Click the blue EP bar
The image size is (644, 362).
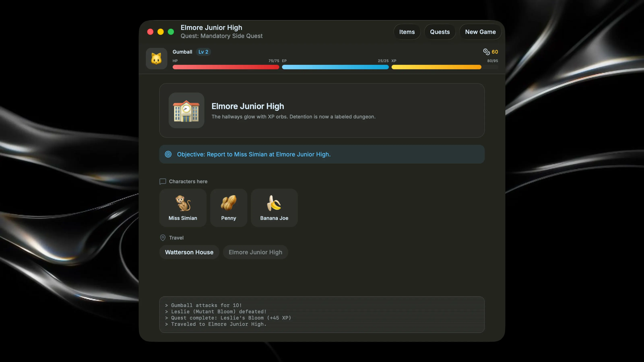335,67
